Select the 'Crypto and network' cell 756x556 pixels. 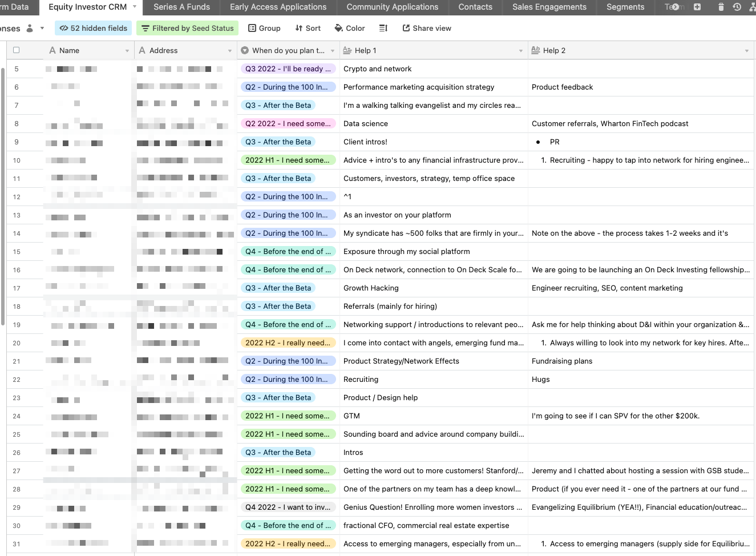[x=434, y=69]
